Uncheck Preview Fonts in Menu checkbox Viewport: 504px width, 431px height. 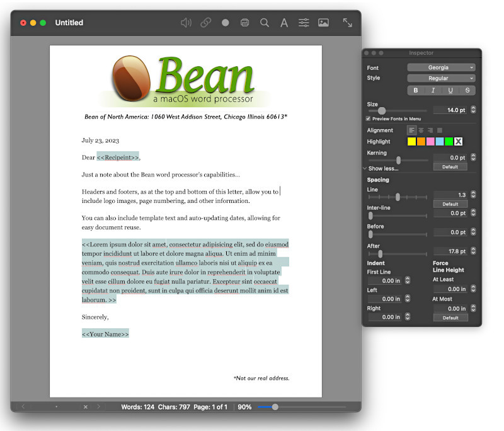pyautogui.click(x=369, y=118)
